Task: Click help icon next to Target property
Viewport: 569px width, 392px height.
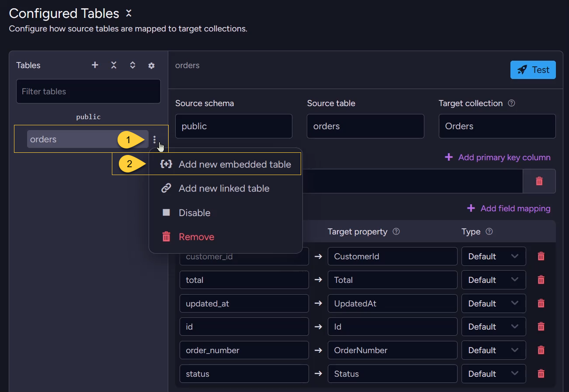Action: point(396,232)
